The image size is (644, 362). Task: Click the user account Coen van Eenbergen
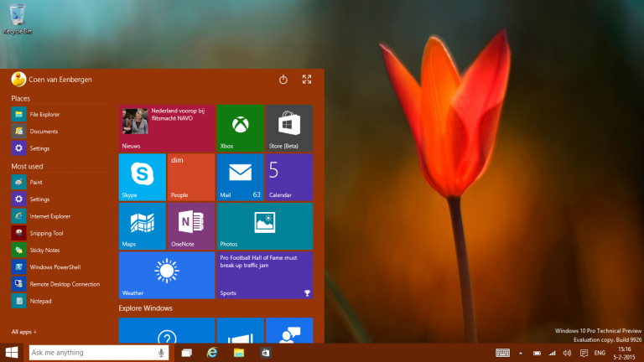(52, 80)
